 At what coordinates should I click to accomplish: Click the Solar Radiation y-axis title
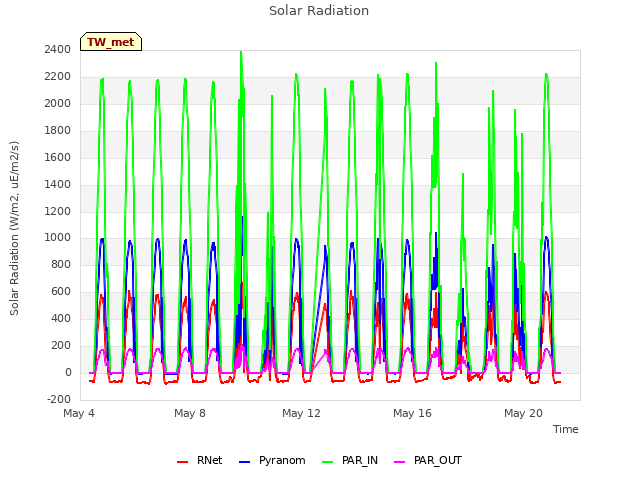coord(14,228)
